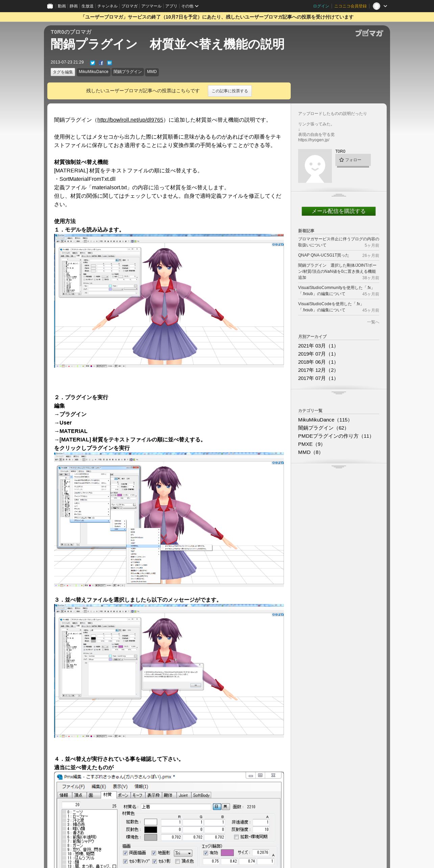This screenshot has width=434, height=868.
Task: Open the 闇鍋プラグイン（62） category
Action: tap(324, 428)
